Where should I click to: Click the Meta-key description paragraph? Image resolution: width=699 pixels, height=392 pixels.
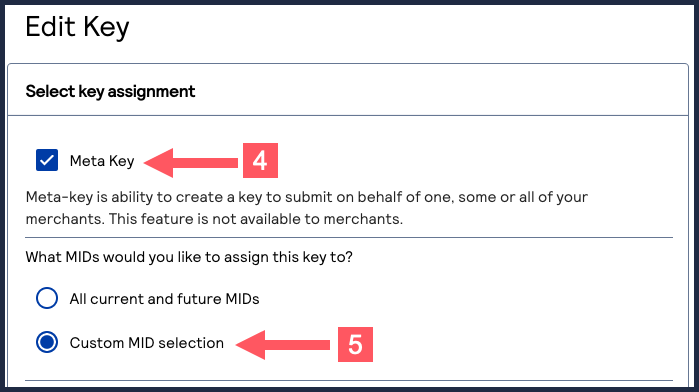(306, 208)
